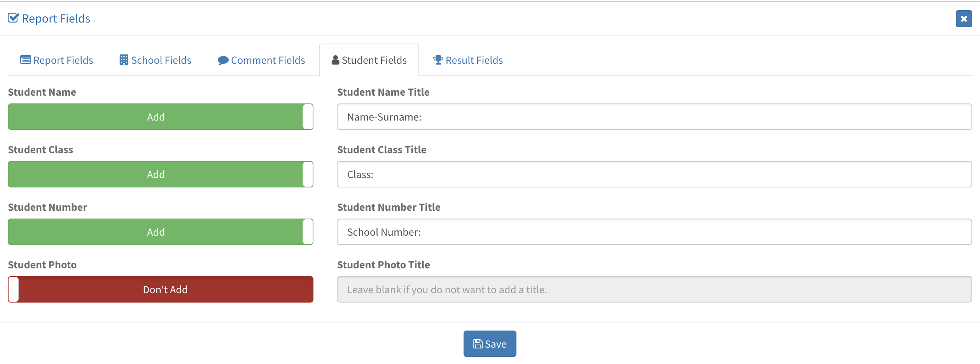Save the report field settings
The image size is (980, 364).
pos(490,344)
